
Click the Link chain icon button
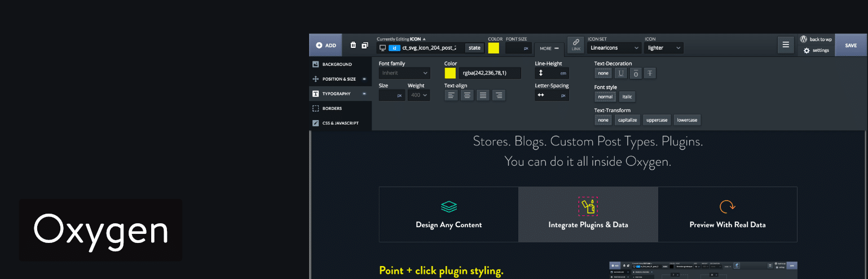[x=575, y=45]
